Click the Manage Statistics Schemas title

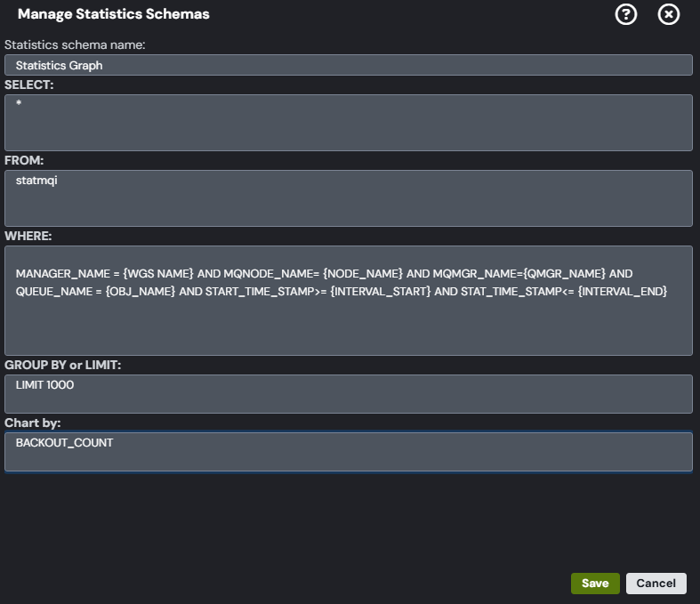pos(113,14)
